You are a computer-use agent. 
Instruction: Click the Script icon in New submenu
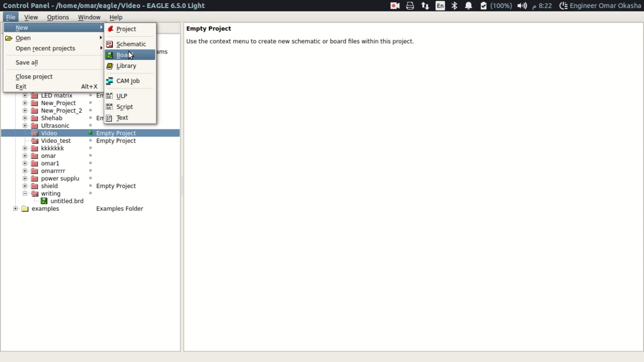(x=109, y=107)
